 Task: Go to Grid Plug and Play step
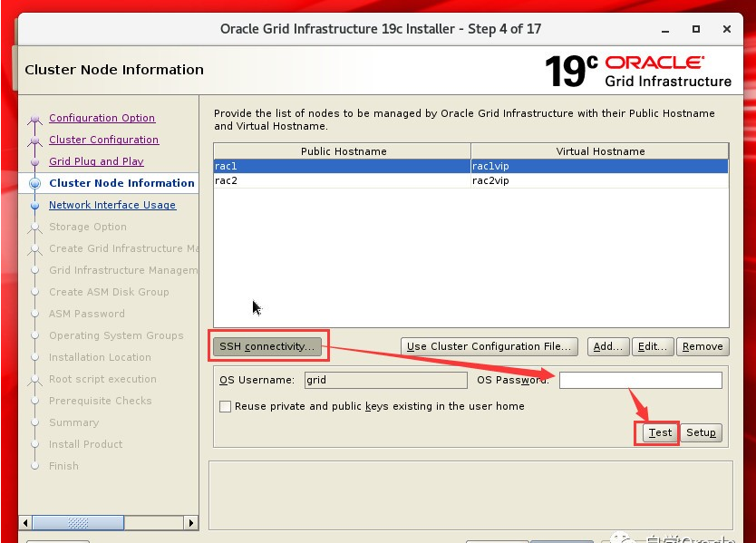[x=96, y=161]
